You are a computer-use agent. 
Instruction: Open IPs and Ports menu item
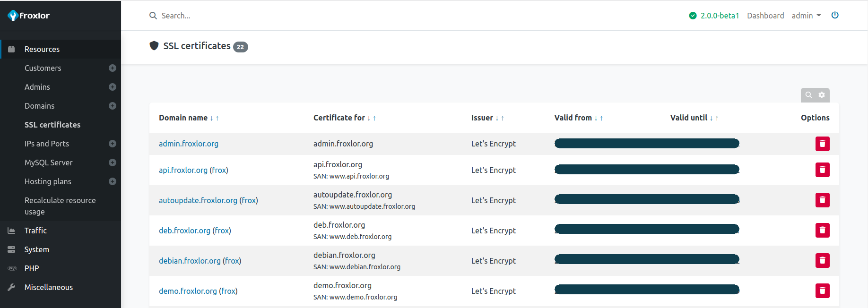point(47,144)
